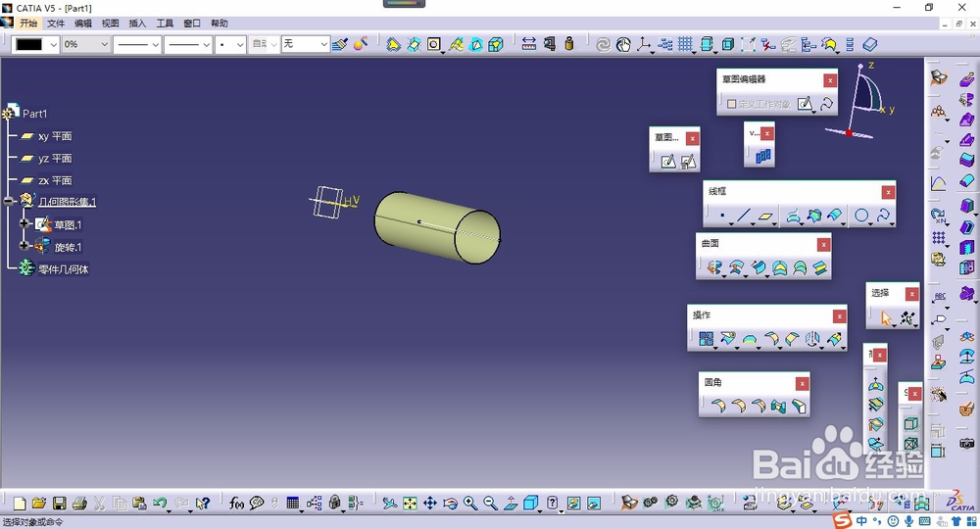Click the Measure Between icon in top toolbar
The height and width of the screenshot is (529, 980).
point(529,44)
